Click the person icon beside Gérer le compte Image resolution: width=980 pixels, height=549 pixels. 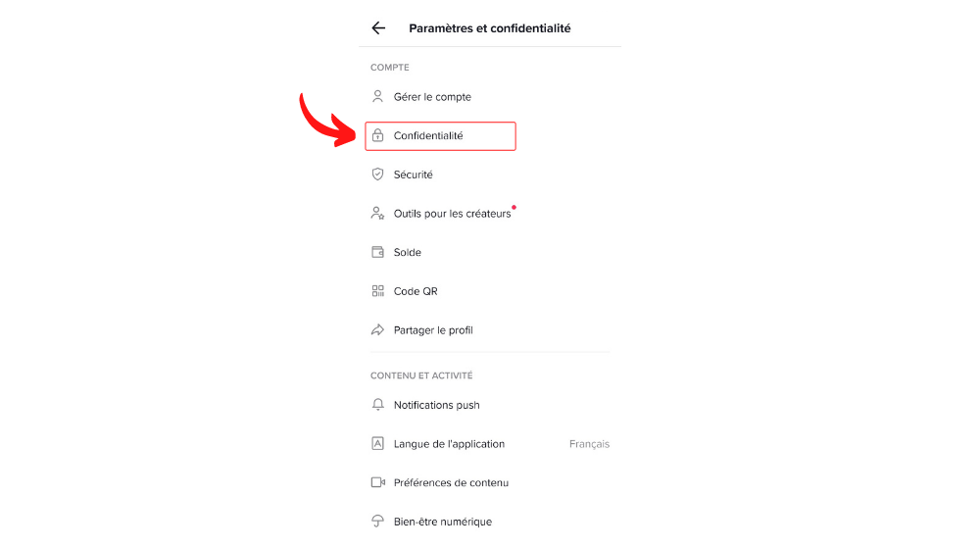tap(377, 97)
